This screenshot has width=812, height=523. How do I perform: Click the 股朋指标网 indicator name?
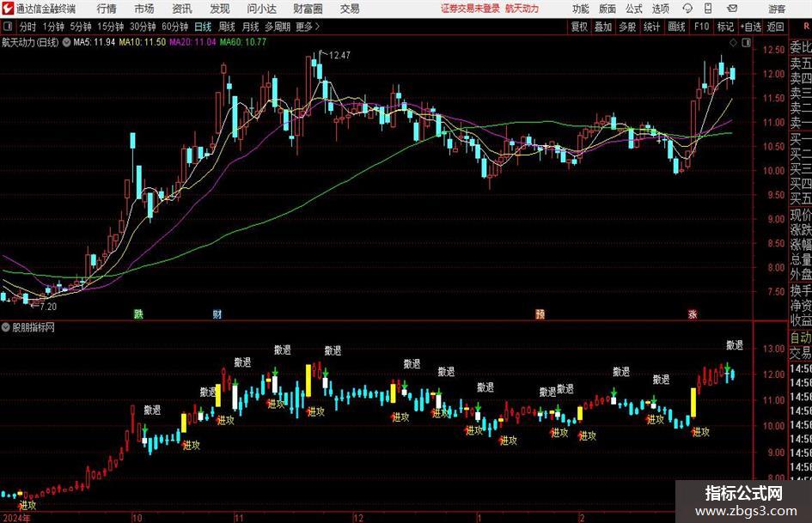[34, 327]
